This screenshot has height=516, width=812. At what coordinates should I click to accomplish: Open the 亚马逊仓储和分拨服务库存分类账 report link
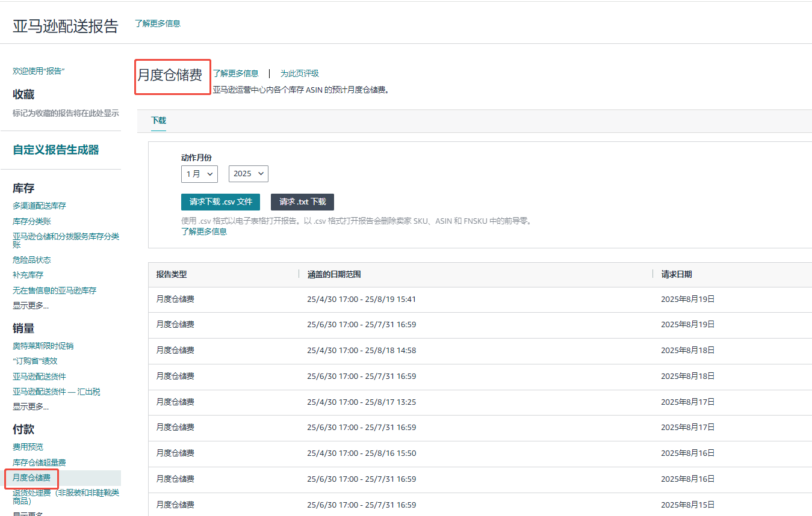pyautogui.click(x=66, y=241)
